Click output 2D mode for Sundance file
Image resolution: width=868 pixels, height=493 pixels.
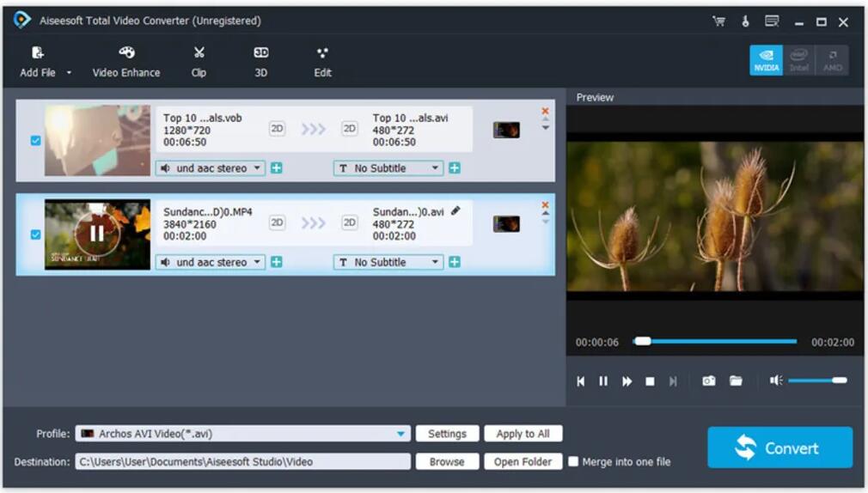(349, 222)
